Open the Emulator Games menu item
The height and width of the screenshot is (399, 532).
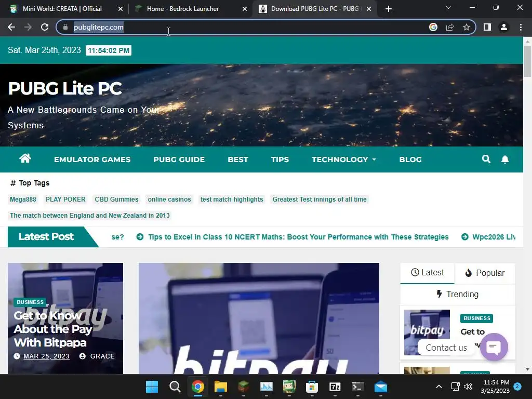92,159
